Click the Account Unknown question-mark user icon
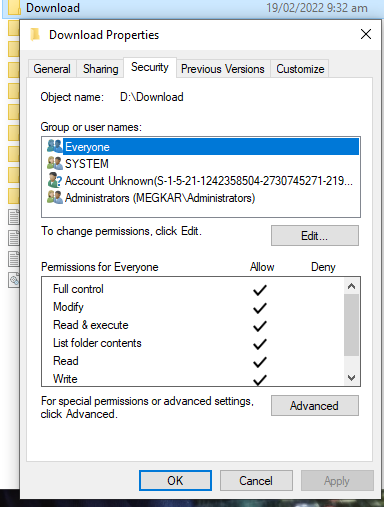384x507 pixels. click(55, 180)
